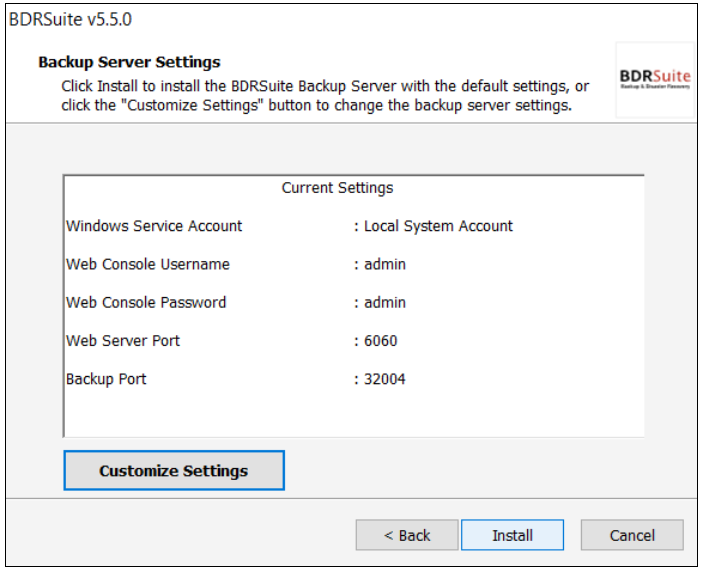Cancel the BDRSuite setup
This screenshot has height=572, width=705.
(632, 535)
